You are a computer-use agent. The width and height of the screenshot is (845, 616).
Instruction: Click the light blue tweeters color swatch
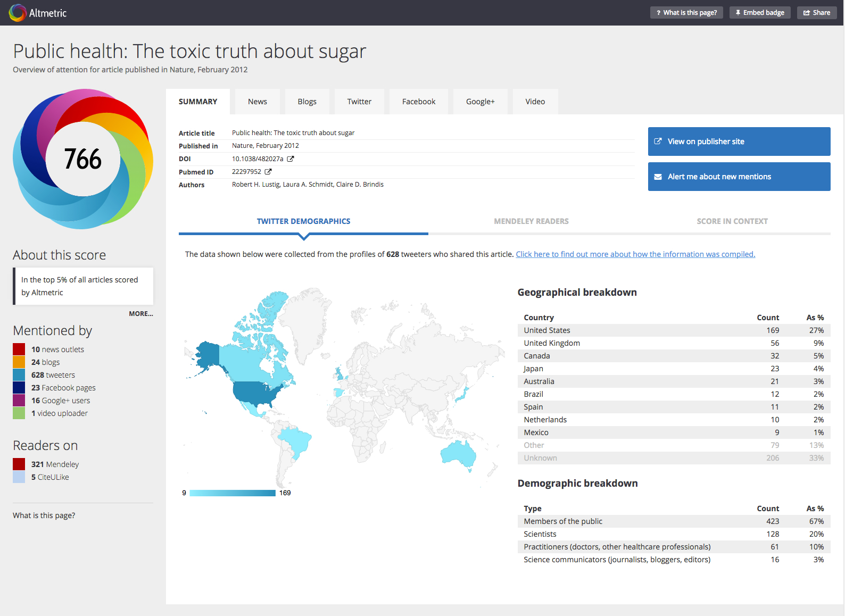(19, 374)
